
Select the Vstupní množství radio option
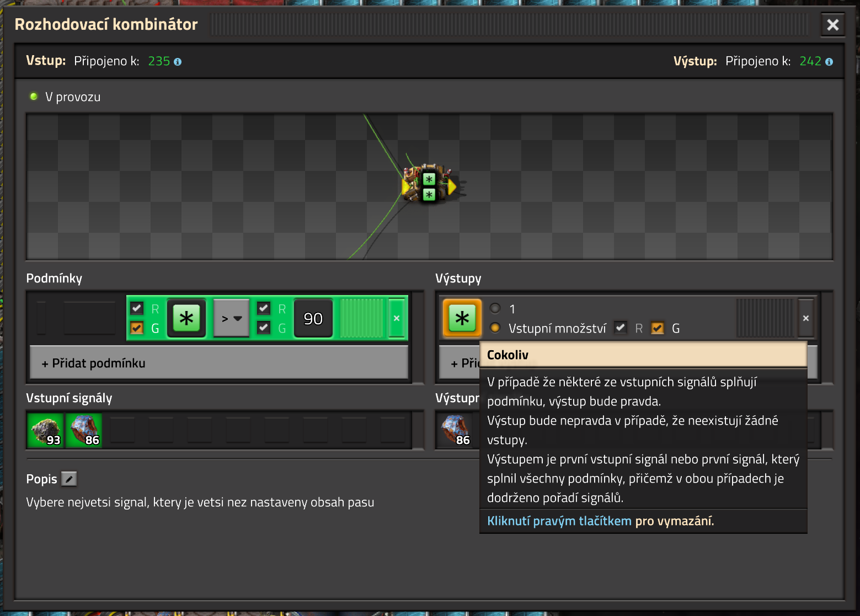(495, 328)
